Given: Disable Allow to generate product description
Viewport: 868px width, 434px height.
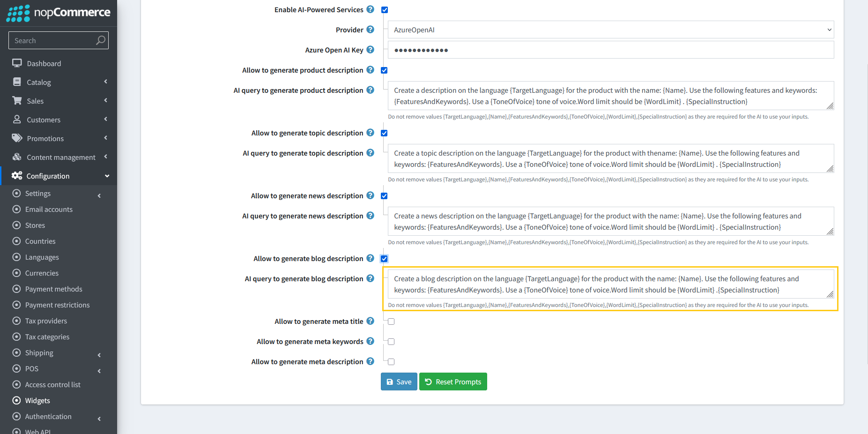Looking at the screenshot, I should (x=384, y=70).
